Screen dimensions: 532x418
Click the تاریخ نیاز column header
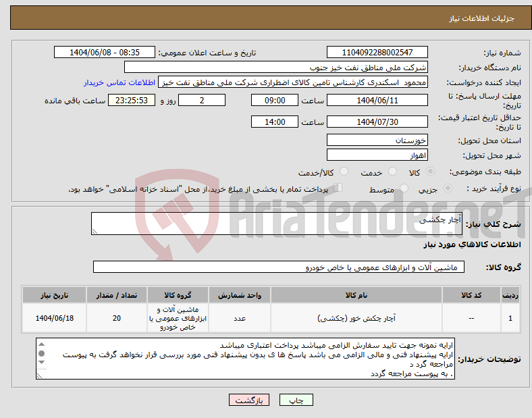(54, 295)
